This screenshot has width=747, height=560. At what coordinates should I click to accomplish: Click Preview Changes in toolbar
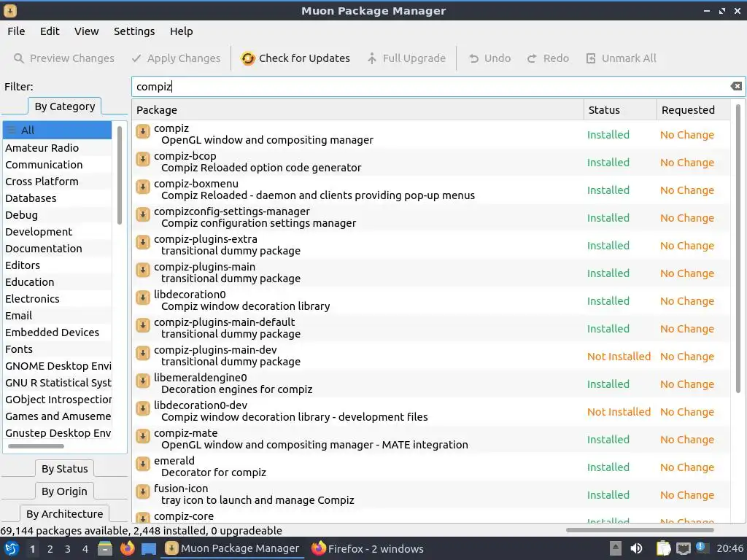pyautogui.click(x=64, y=58)
